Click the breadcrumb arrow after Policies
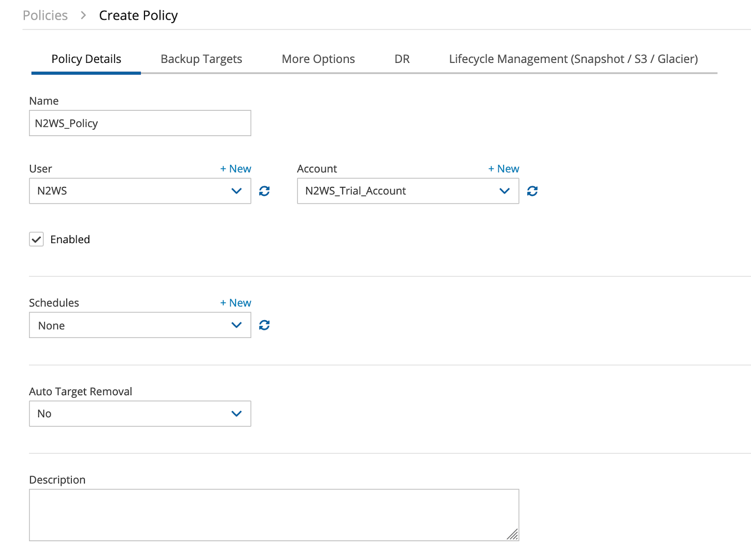The height and width of the screenshot is (560, 751). [x=84, y=15]
